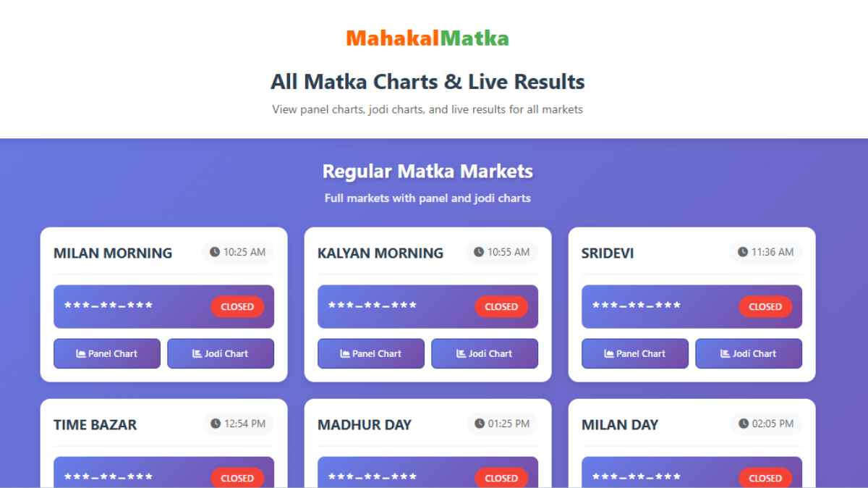
Task: Click clock icon beside 01:25 PM
Action: click(480, 424)
